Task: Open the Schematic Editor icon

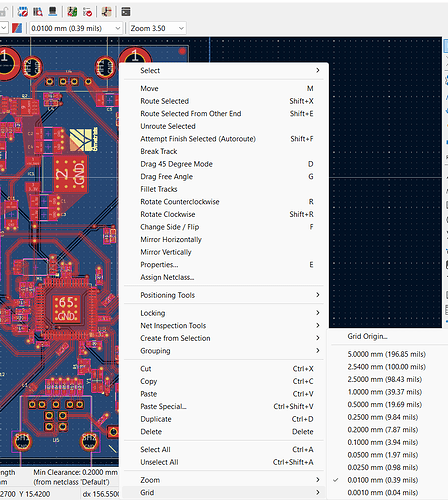Action: coord(107,12)
